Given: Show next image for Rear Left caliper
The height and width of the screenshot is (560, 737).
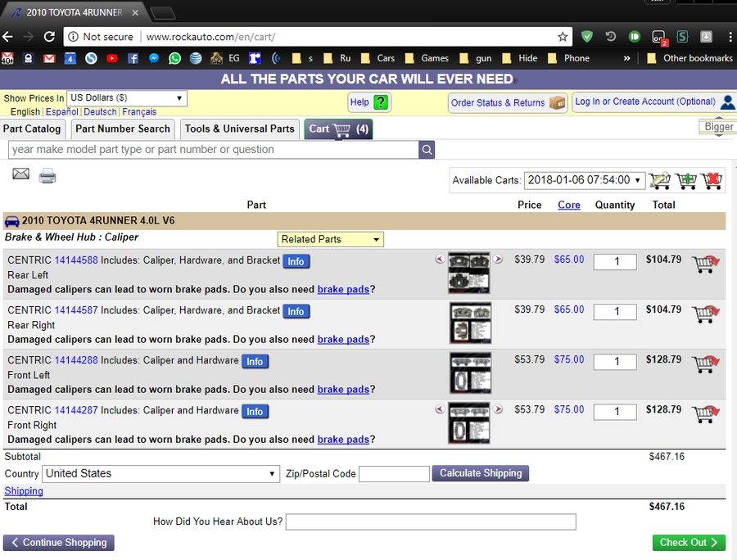Looking at the screenshot, I should pyautogui.click(x=498, y=260).
